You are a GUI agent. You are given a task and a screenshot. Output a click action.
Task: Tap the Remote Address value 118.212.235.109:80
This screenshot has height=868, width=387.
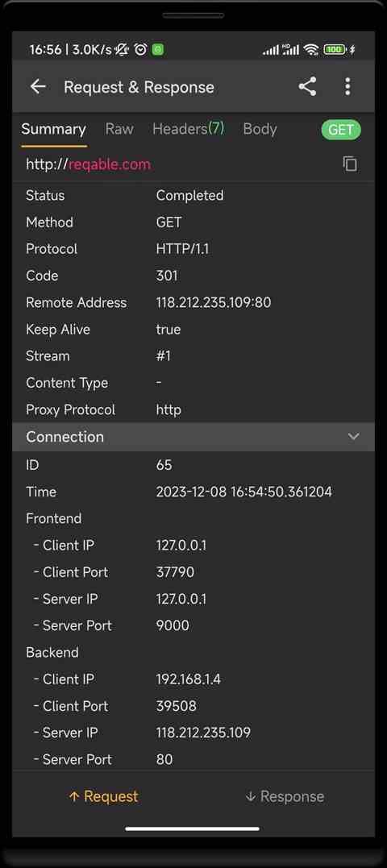[214, 302]
